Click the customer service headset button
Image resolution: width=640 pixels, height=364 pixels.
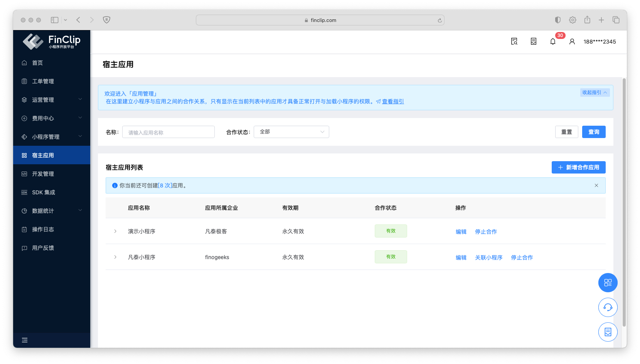(608, 307)
